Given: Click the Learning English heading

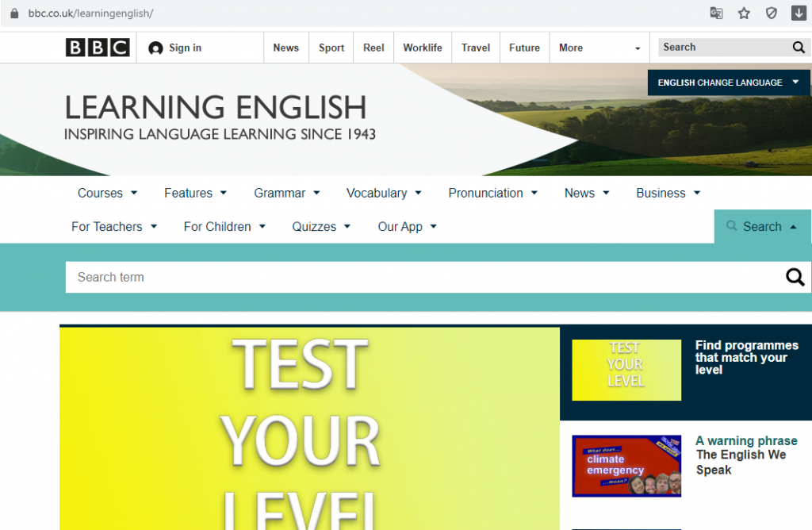Looking at the screenshot, I should pos(216,107).
